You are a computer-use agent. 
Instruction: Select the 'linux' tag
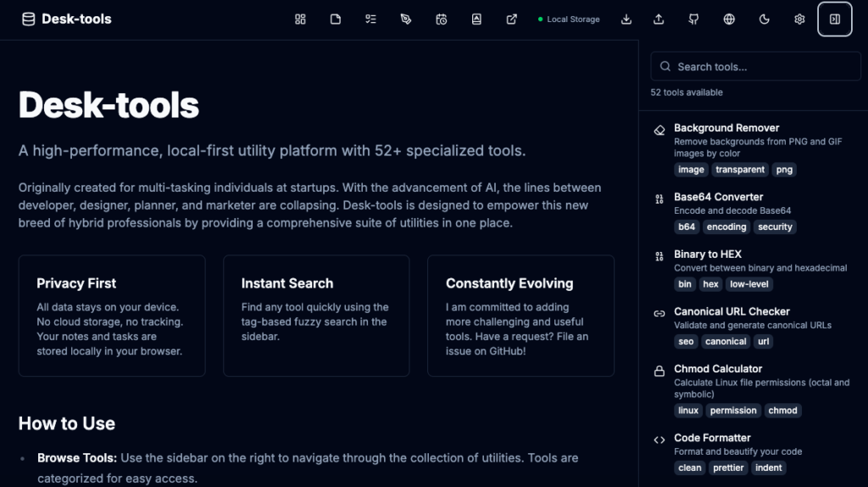[688, 411]
